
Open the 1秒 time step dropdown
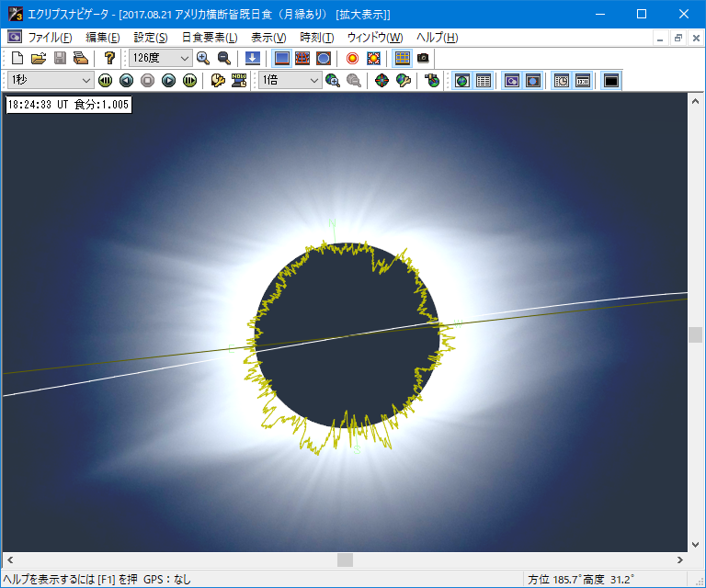(x=85, y=80)
